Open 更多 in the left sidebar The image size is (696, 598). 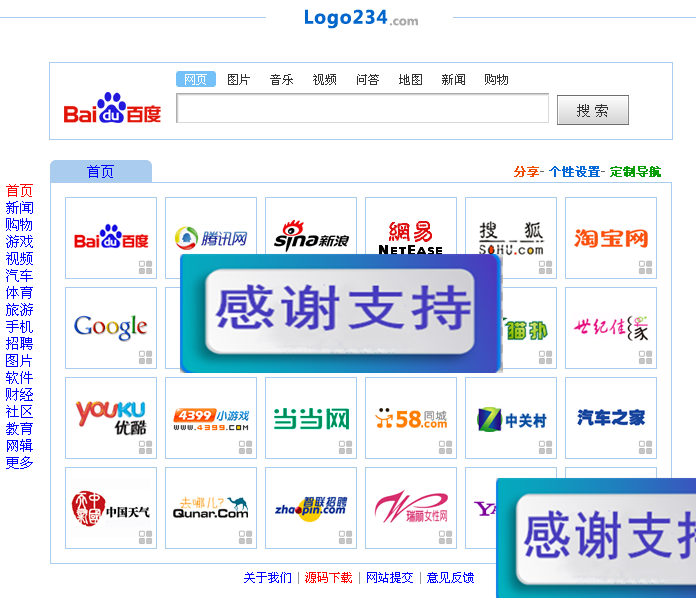click(x=19, y=463)
